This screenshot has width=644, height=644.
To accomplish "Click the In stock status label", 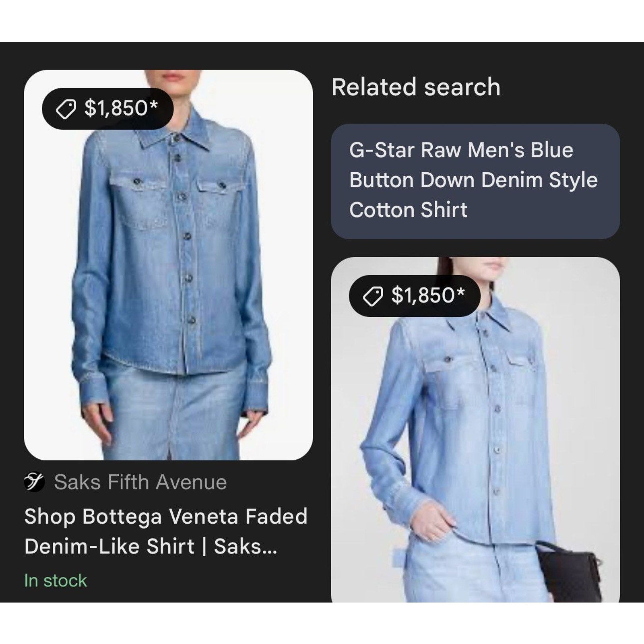I will pyautogui.click(x=56, y=580).
